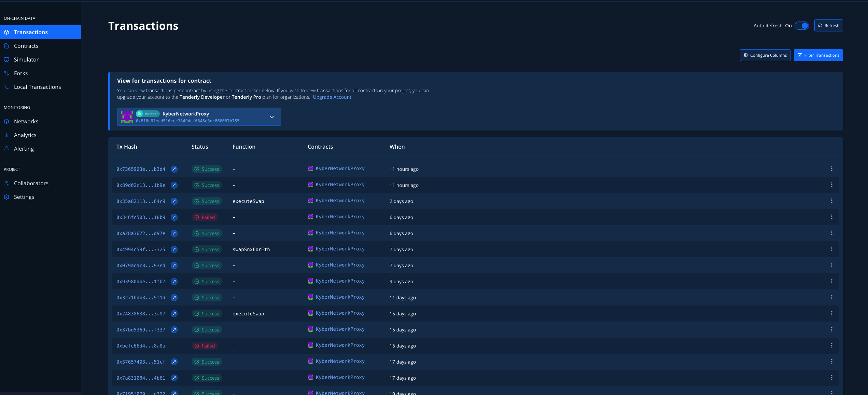868x395 pixels.
Task: Click round icon next to 0x37657403...51cf
Action: pyautogui.click(x=174, y=362)
